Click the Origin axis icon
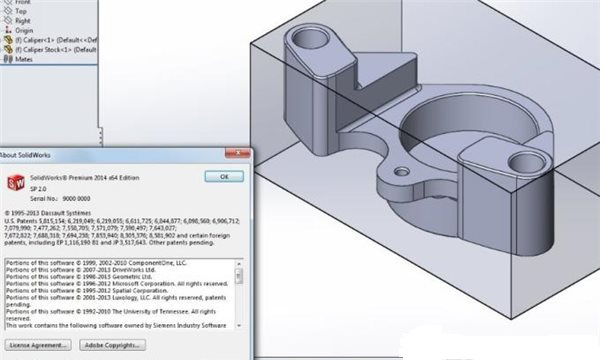Viewport: 609px width, 360px height. (8, 30)
